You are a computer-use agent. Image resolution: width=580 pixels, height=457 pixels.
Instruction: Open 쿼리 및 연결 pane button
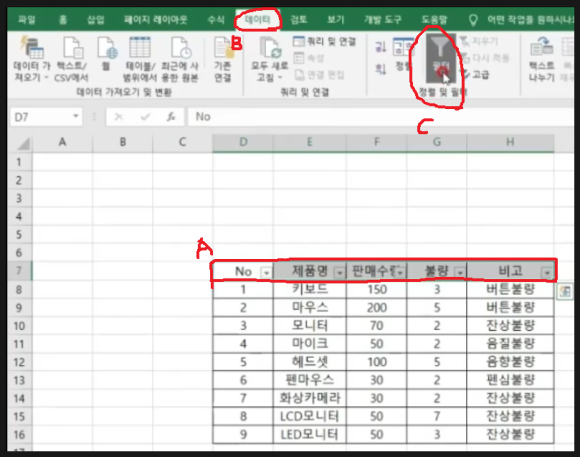click(x=324, y=41)
